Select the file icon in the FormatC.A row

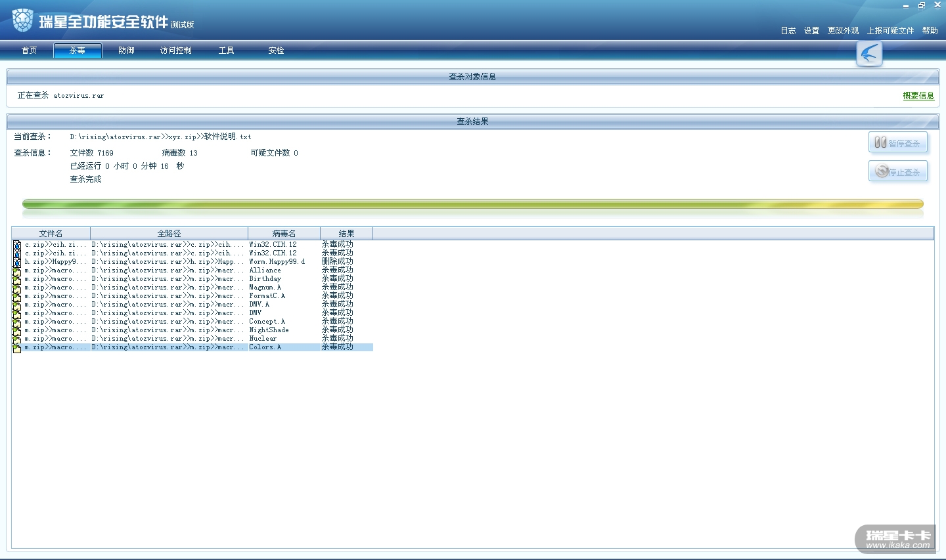16,296
